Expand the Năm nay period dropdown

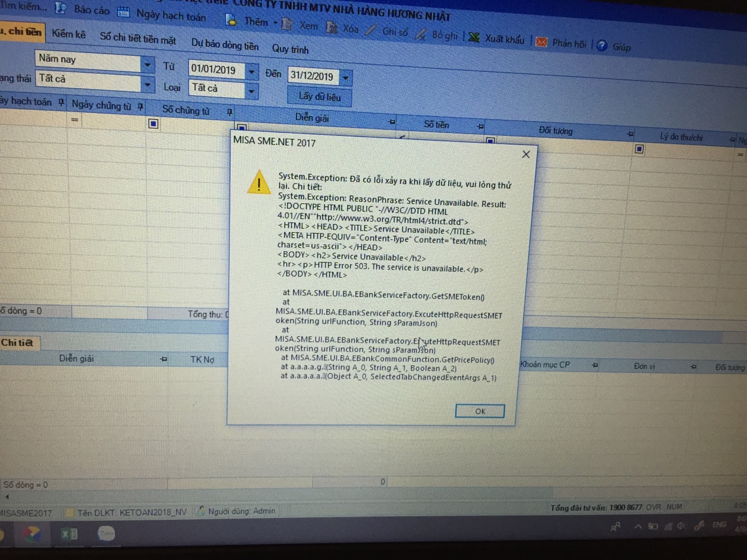tap(148, 64)
